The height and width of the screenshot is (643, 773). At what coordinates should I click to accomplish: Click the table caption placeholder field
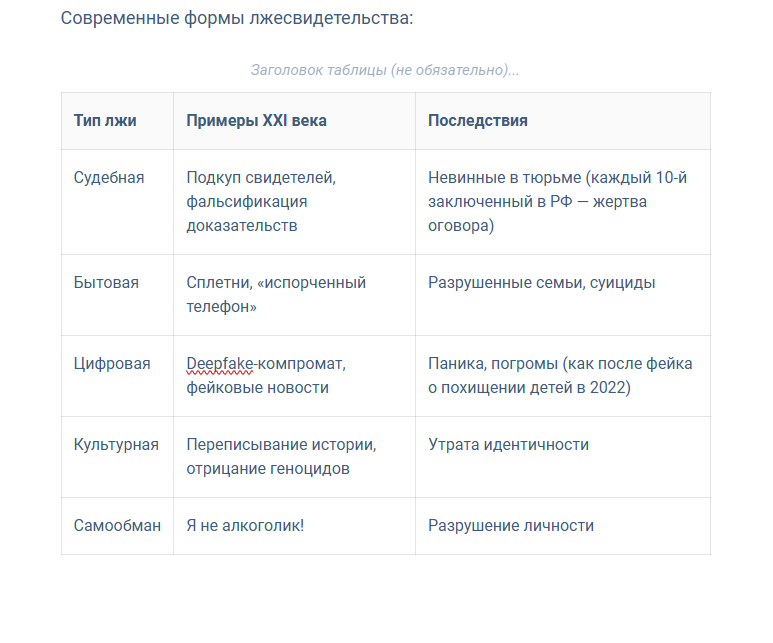pyautogui.click(x=385, y=70)
